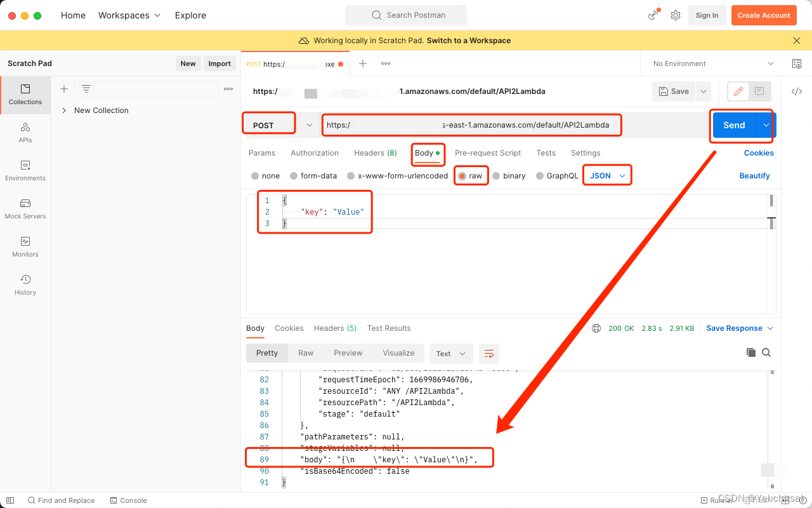Image resolution: width=812 pixels, height=508 pixels.
Task: Open the Save button dropdown arrow
Action: point(703,91)
